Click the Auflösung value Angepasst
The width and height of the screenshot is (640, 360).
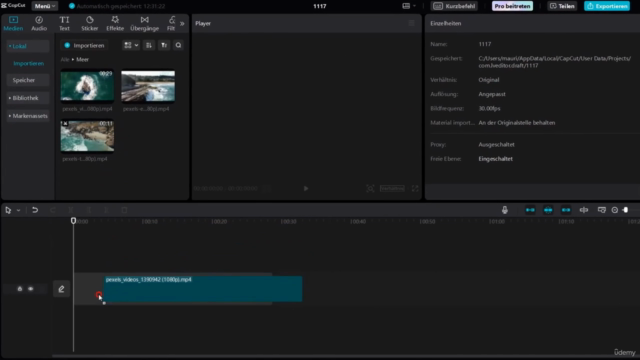(492, 94)
